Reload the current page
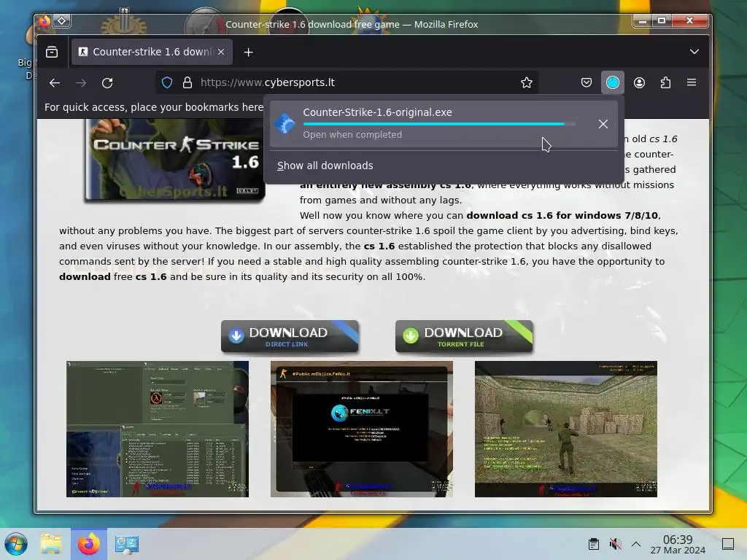 click(x=107, y=83)
